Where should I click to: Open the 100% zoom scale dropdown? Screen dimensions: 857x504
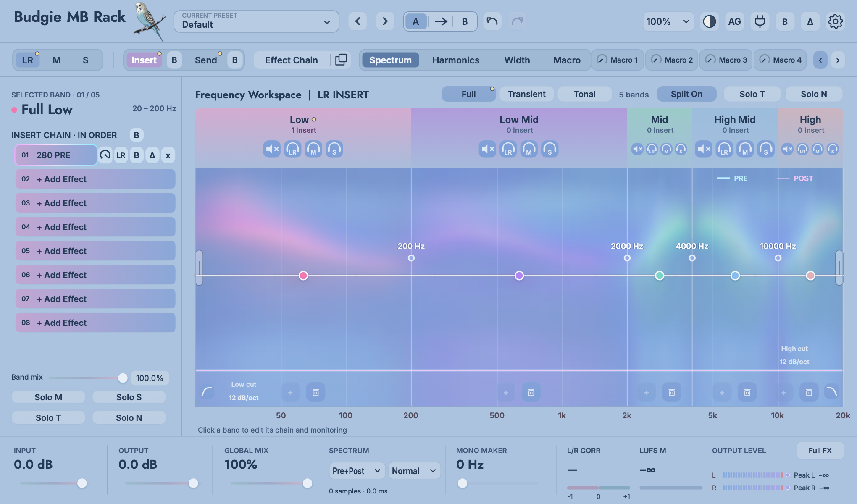pos(668,21)
